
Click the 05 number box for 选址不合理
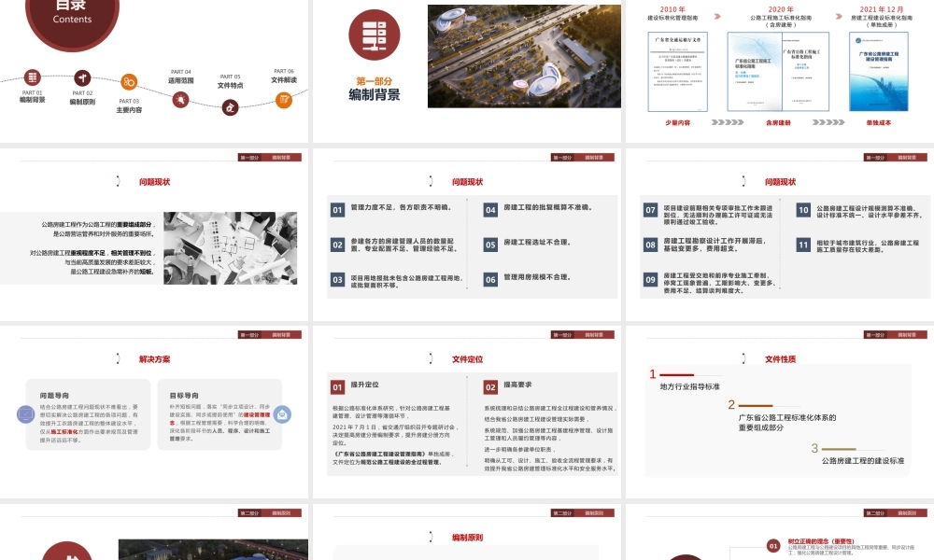point(490,245)
